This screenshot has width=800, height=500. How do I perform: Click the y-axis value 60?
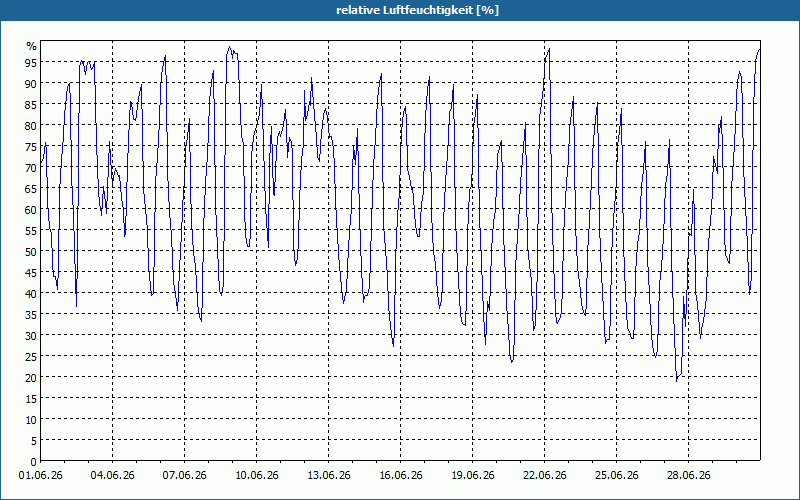(x=31, y=209)
